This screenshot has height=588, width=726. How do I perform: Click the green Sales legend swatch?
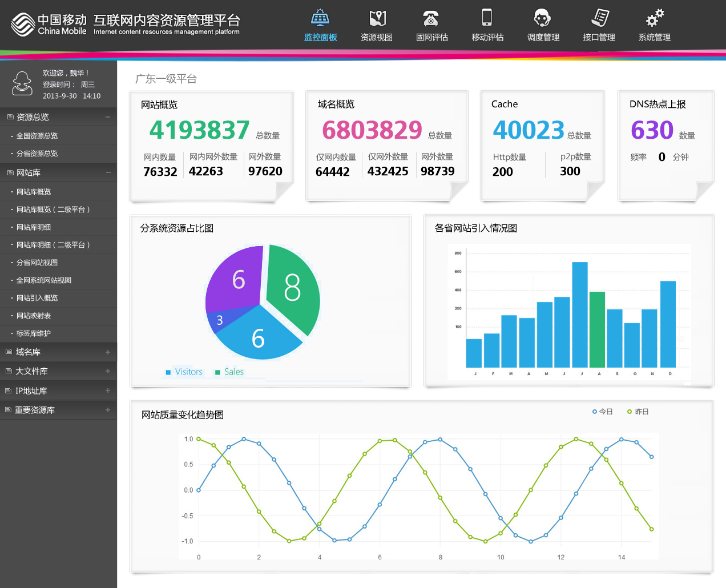click(217, 373)
